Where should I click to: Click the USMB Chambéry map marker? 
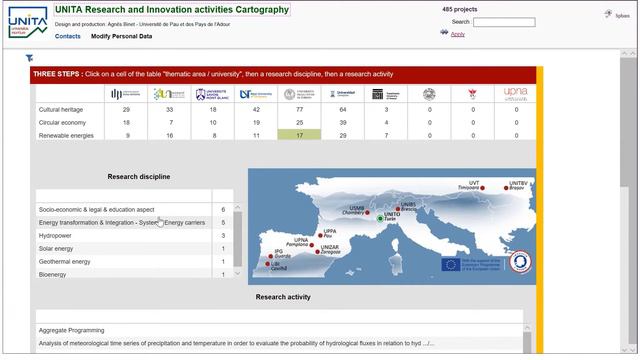[x=367, y=213]
